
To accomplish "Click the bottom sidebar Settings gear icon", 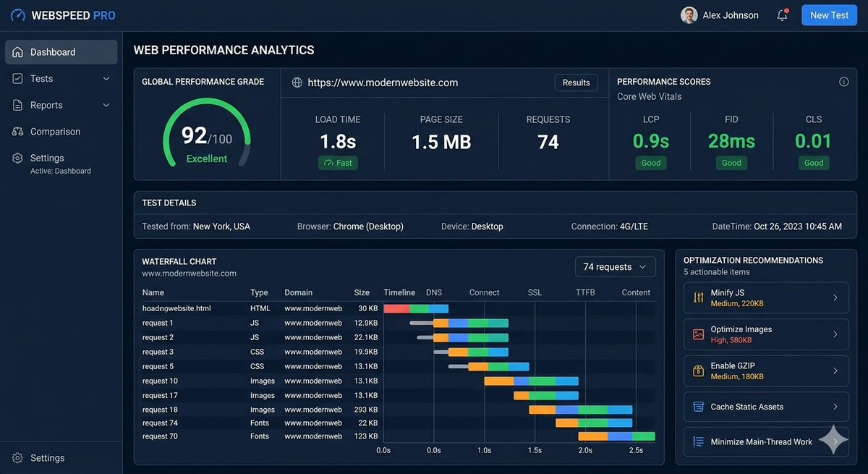I will [x=17, y=458].
